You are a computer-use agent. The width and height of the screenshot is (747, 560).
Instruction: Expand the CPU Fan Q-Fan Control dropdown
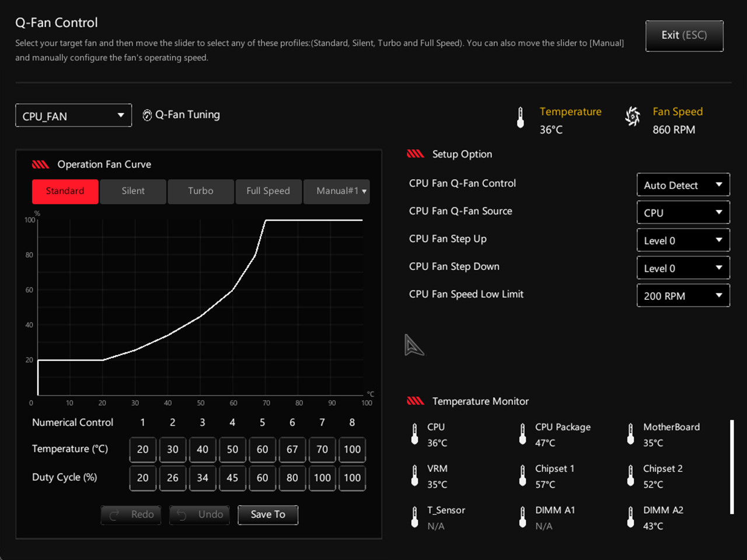pos(683,185)
